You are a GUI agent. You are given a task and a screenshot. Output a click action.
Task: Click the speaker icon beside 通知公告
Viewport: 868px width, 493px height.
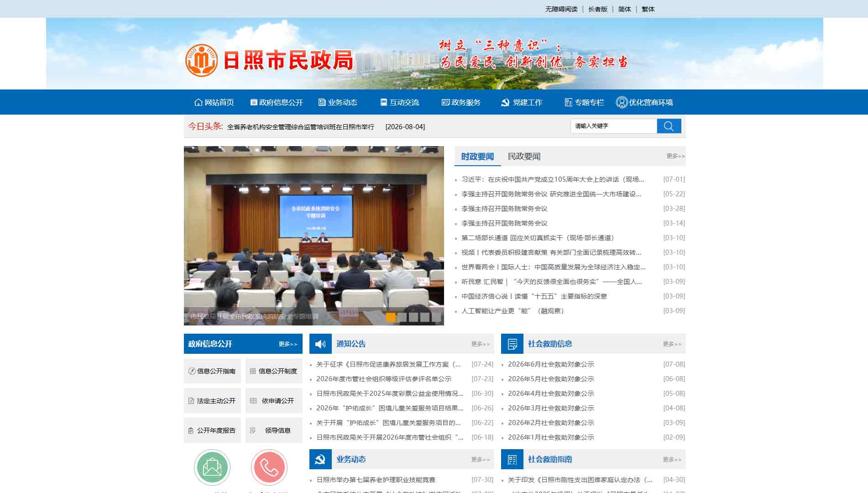click(320, 344)
